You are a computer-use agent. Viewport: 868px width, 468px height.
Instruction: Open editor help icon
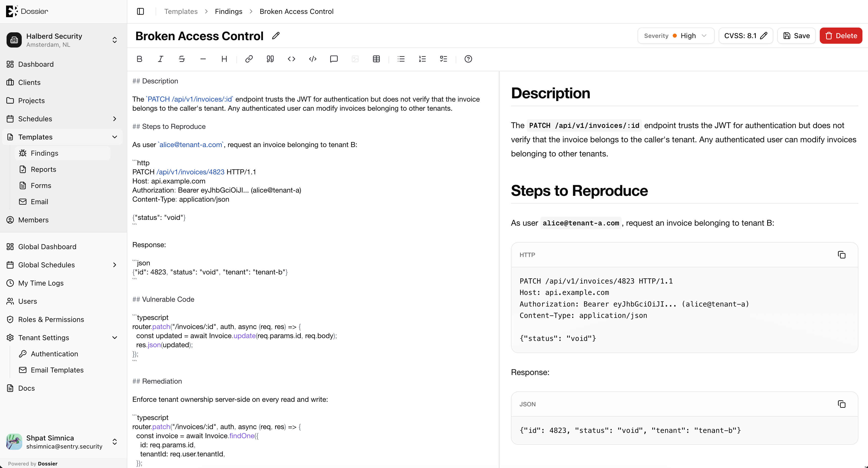[x=468, y=59]
